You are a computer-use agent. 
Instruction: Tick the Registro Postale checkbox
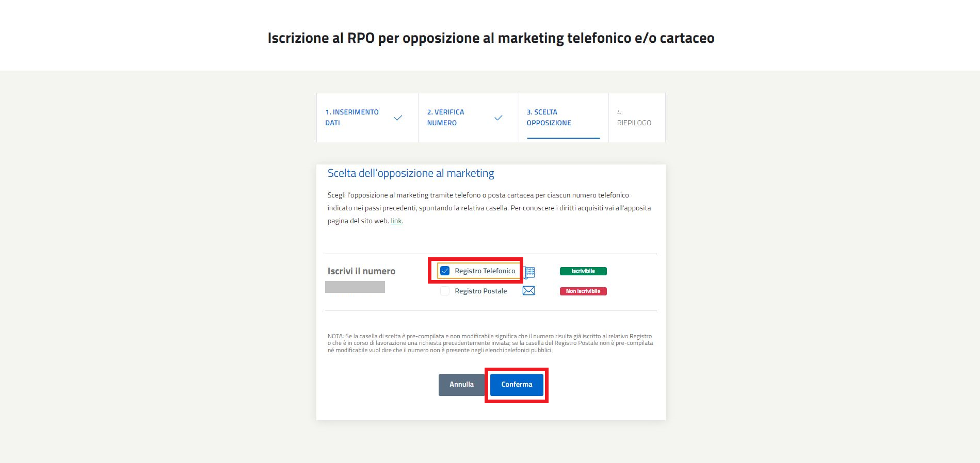pyautogui.click(x=445, y=291)
